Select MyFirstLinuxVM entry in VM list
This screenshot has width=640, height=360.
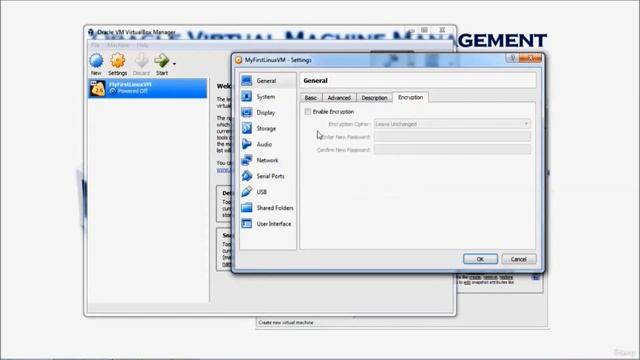coord(147,88)
